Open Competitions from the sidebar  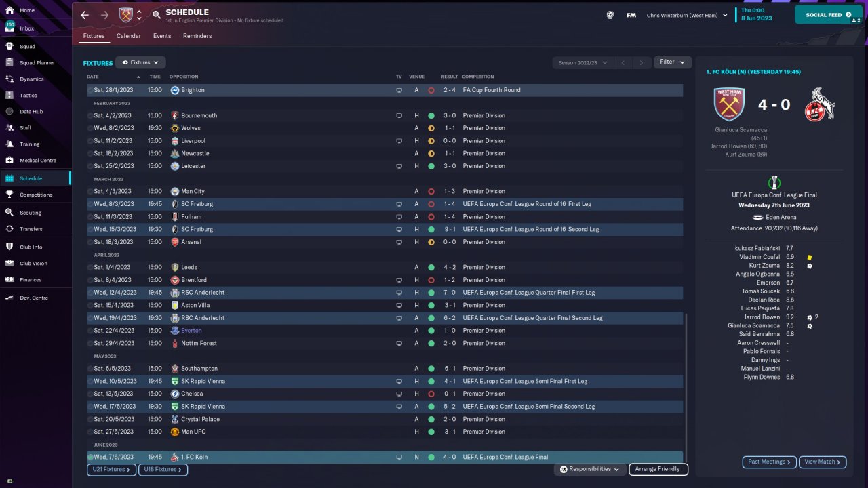[35, 195]
